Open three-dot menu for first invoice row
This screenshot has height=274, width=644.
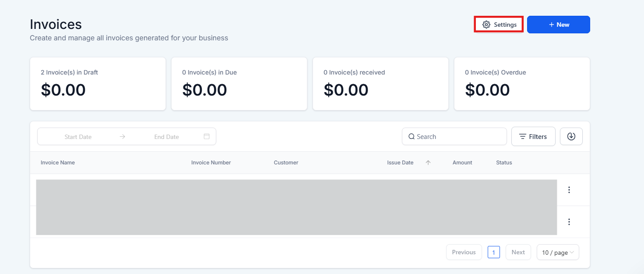(x=569, y=190)
